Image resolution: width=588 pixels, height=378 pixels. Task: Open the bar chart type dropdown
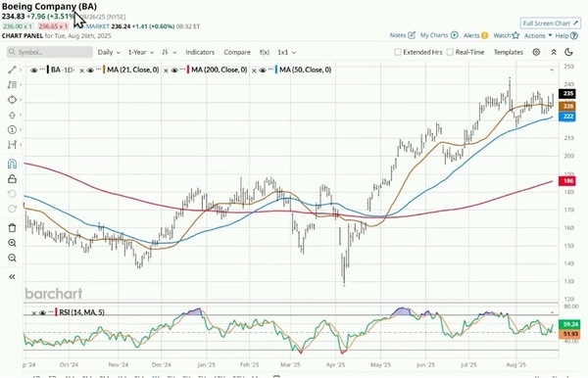tap(170, 52)
